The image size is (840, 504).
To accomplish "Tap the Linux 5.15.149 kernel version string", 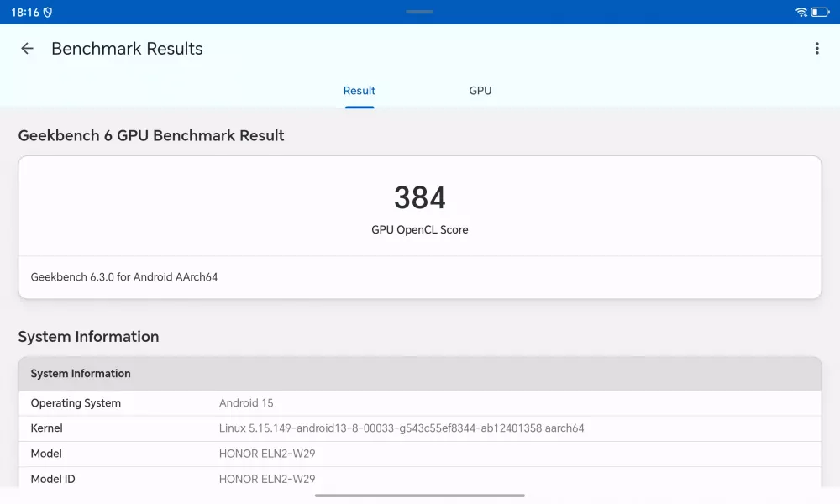I will pyautogui.click(x=402, y=428).
